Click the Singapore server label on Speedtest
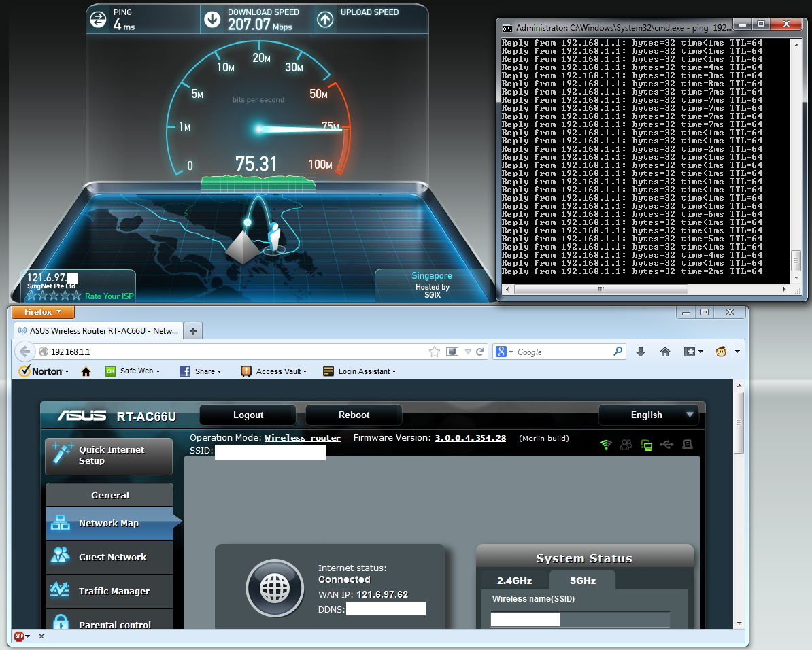Image resolution: width=812 pixels, height=650 pixels. (432, 275)
